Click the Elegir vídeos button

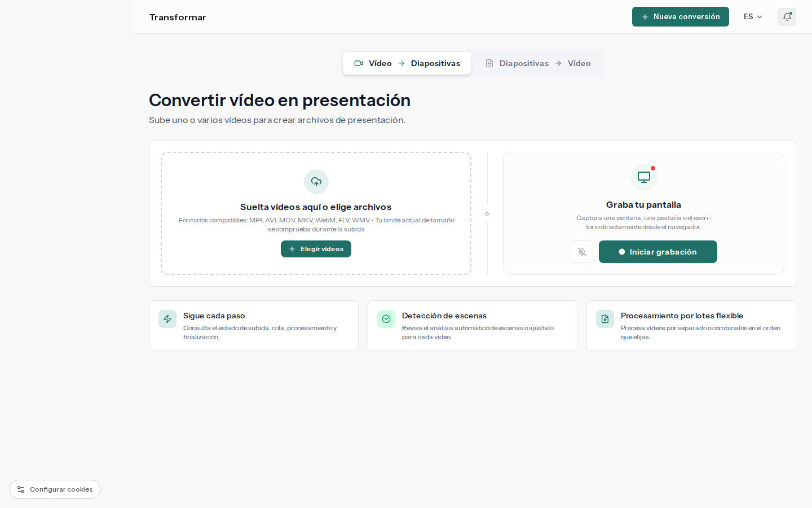pos(316,249)
